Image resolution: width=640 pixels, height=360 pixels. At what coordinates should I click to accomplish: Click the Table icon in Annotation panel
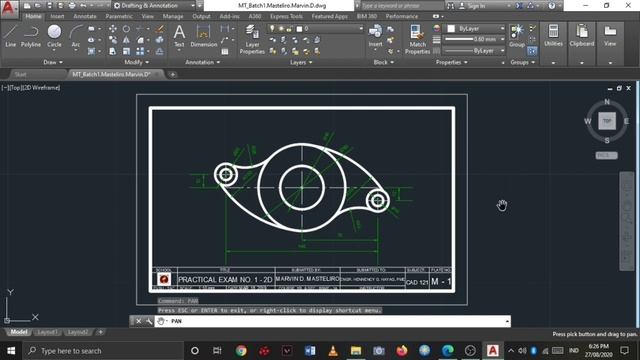(224, 52)
